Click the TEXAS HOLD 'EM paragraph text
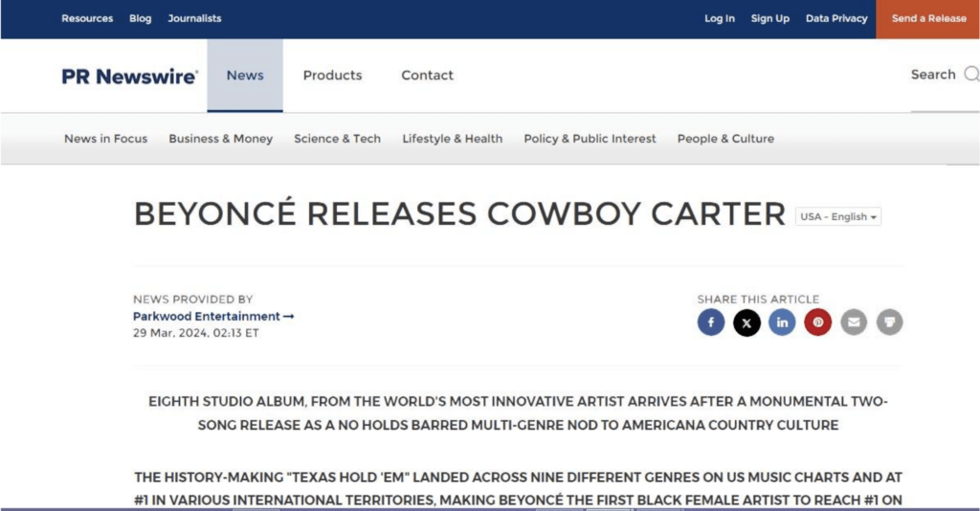Viewport: 980px width, 511px height. (518, 488)
